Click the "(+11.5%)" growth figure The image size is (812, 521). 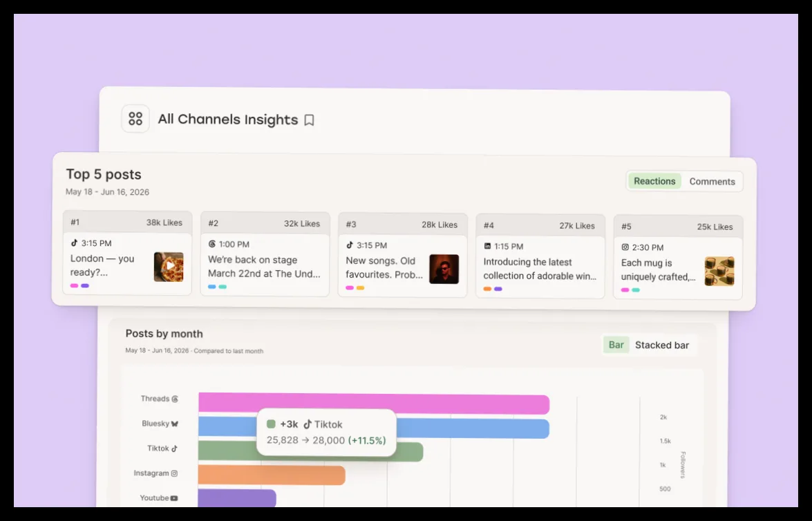[367, 441]
